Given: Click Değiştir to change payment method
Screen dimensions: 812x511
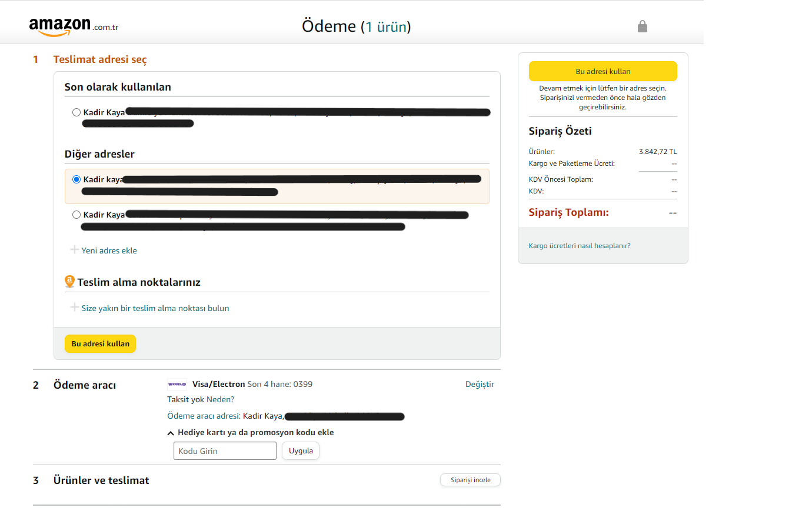Looking at the screenshot, I should 480,384.
